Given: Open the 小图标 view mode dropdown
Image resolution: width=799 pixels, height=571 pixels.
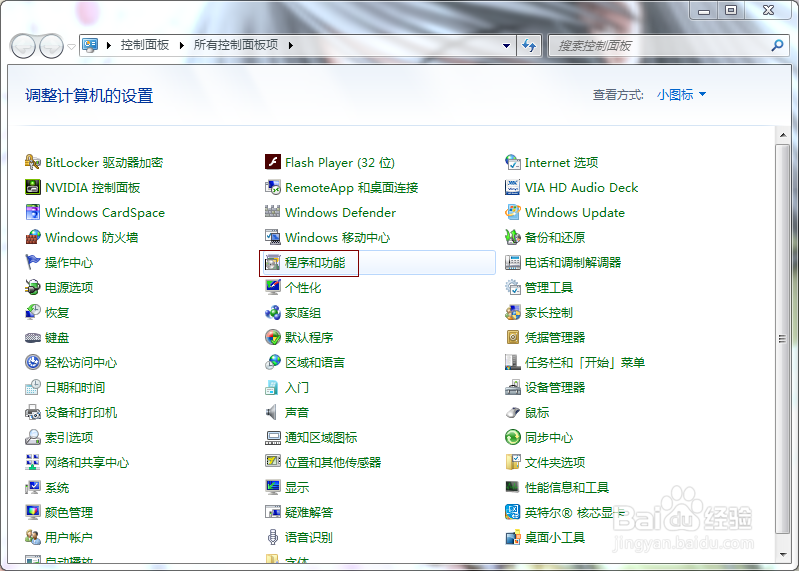Looking at the screenshot, I should [x=681, y=95].
